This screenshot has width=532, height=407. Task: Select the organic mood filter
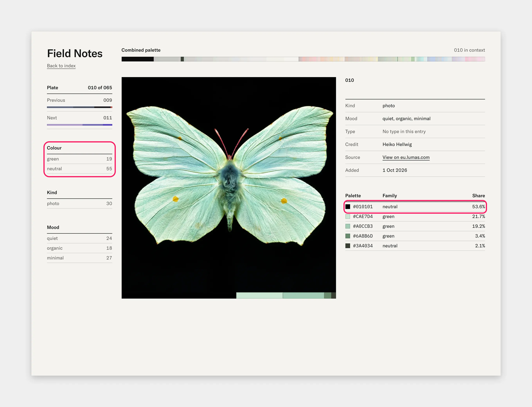tap(79, 248)
